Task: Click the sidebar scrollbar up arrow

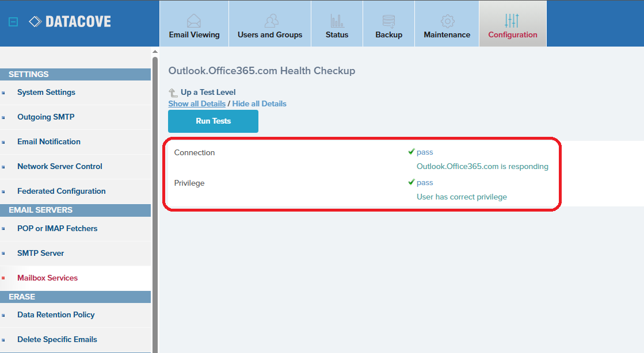Action: [x=155, y=52]
